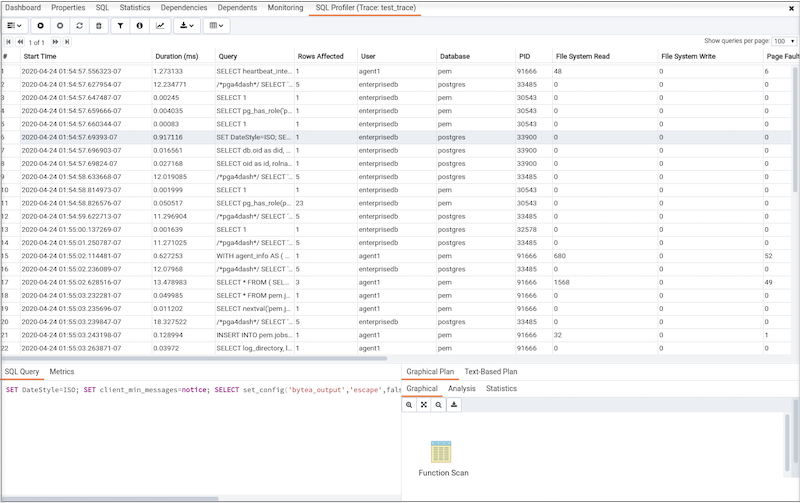Screen dimensions: 800x503
Task: Select the row with duration 0.917116
Action: 396,137
